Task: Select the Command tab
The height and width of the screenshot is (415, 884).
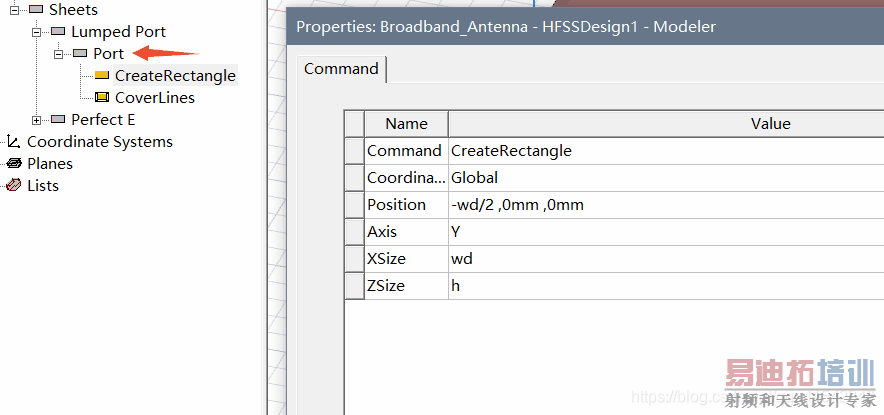Action: pyautogui.click(x=341, y=69)
